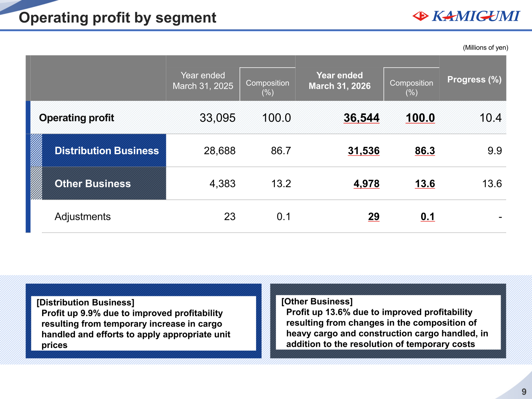Screen dimensions: 532x399
Task: Select the value 31,536
Action: pos(364,151)
